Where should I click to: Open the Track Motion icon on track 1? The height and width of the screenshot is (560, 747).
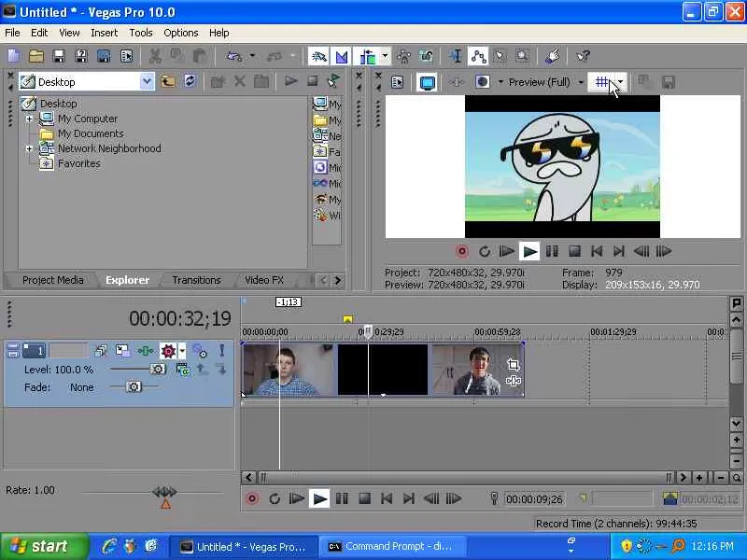(124, 351)
